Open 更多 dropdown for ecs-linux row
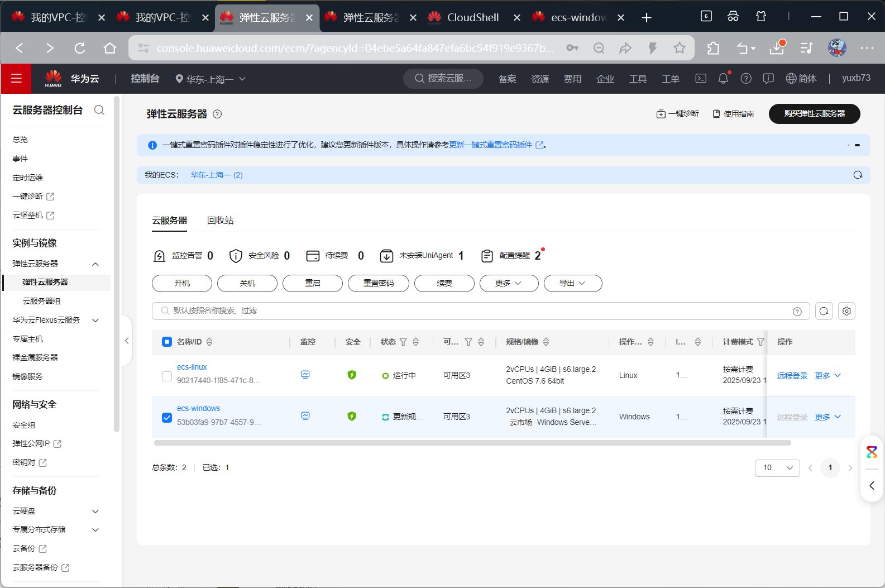This screenshot has height=588, width=885. coord(828,376)
